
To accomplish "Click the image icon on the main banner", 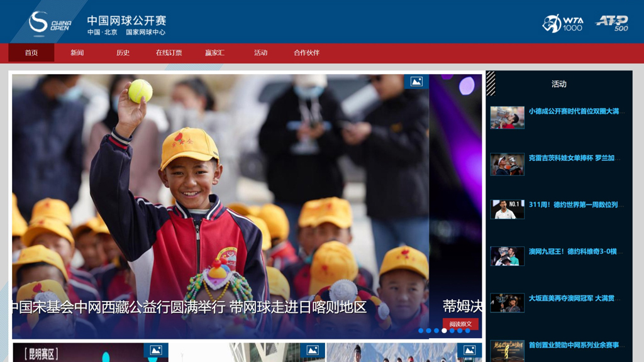I will point(416,82).
